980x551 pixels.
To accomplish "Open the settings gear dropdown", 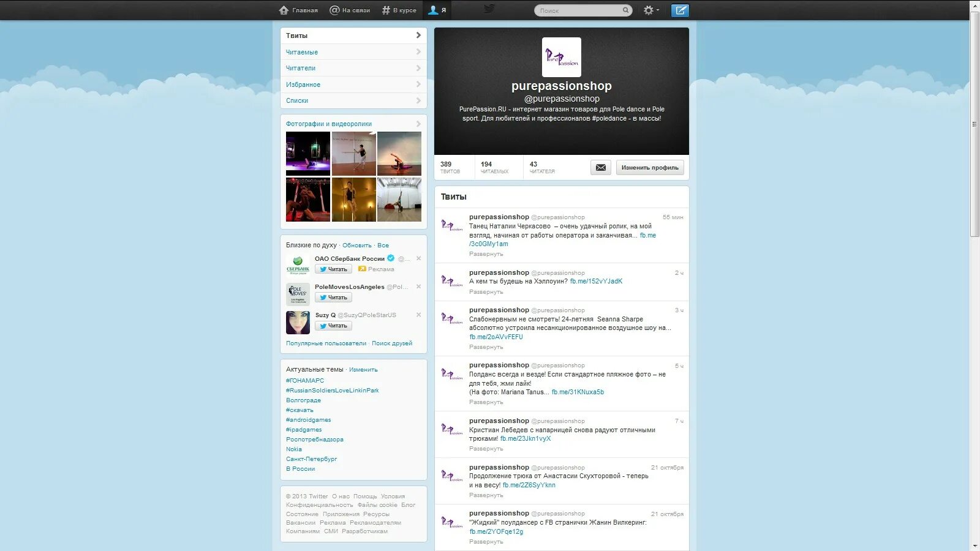I will 650,10.
